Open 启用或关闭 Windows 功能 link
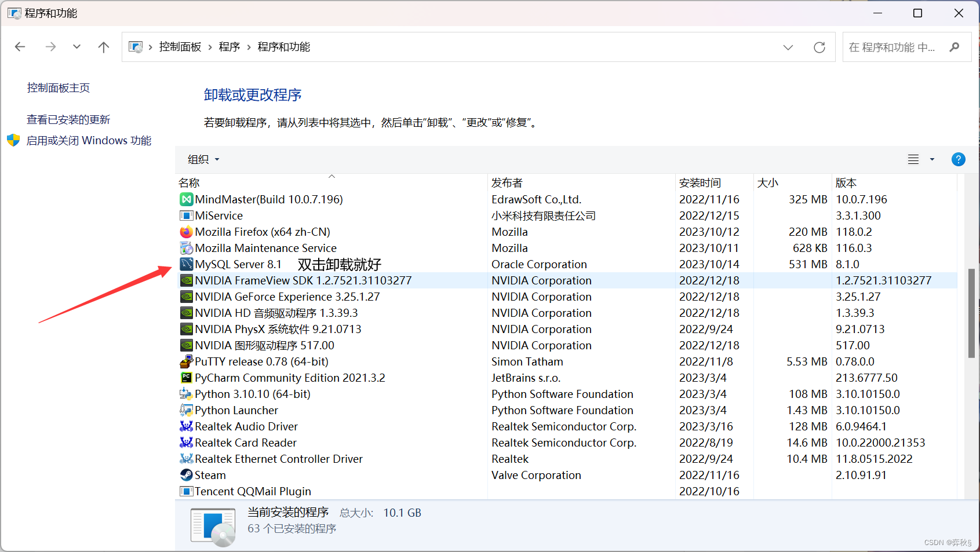Screen dimensions: 980x552 pyautogui.click(x=89, y=141)
